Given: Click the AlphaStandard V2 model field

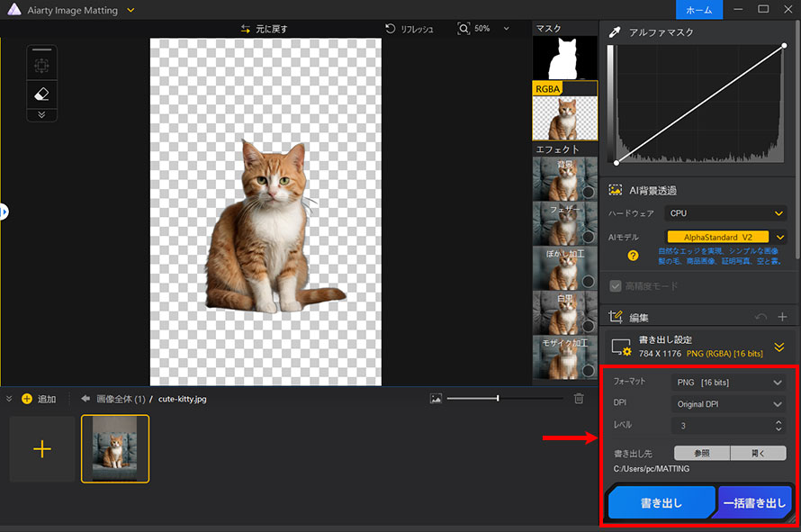Looking at the screenshot, I should point(717,237).
